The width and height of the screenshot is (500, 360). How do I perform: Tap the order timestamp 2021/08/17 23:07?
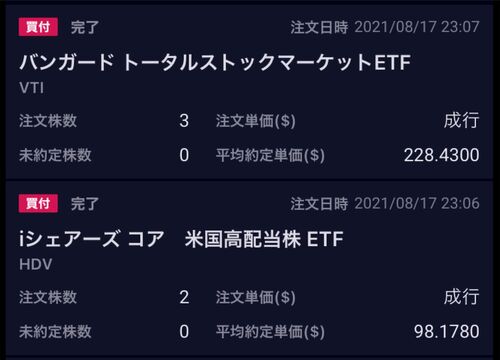click(417, 27)
